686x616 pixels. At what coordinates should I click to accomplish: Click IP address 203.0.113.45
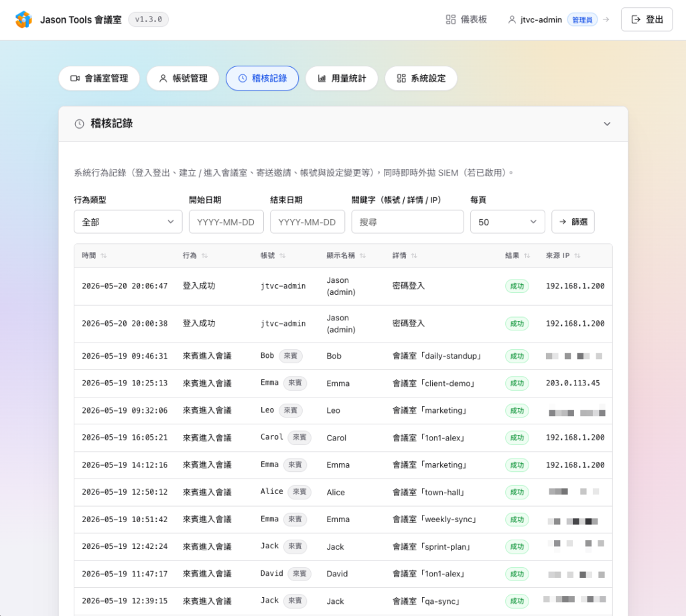pyautogui.click(x=573, y=383)
